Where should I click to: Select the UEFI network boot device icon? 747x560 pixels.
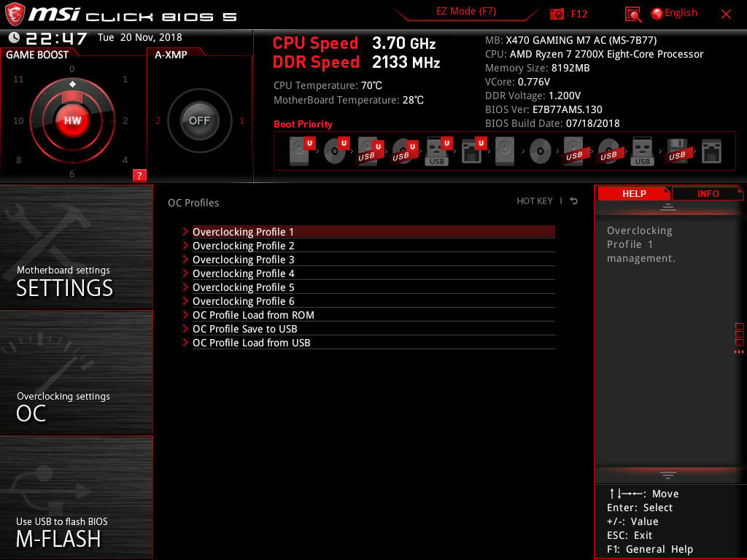[473, 150]
